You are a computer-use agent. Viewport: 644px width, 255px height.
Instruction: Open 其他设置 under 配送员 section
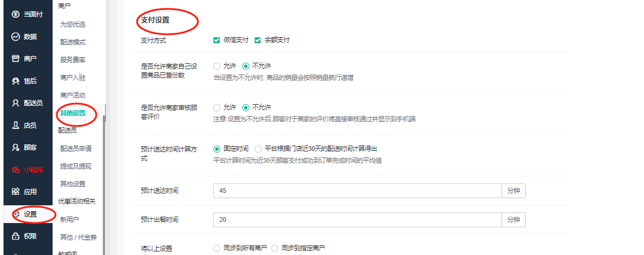pyautogui.click(x=73, y=184)
